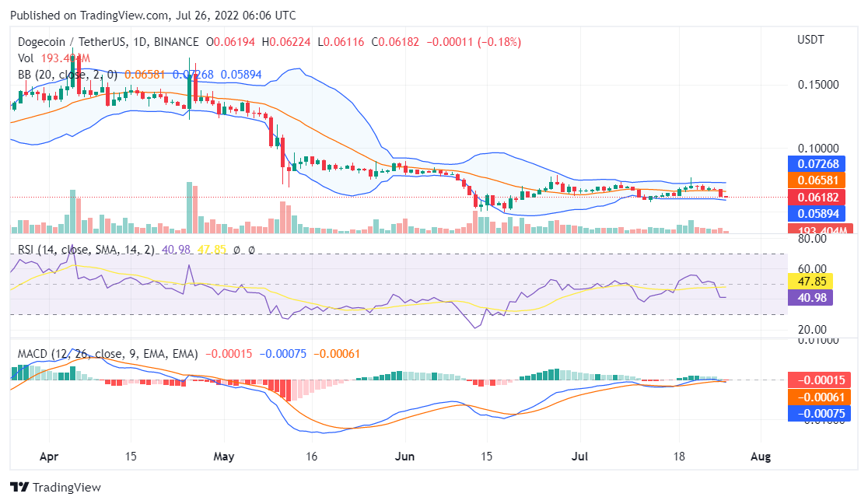Select the BB (20, close, 2, 0) legend
The image size is (868, 504).
pyautogui.click(x=68, y=75)
